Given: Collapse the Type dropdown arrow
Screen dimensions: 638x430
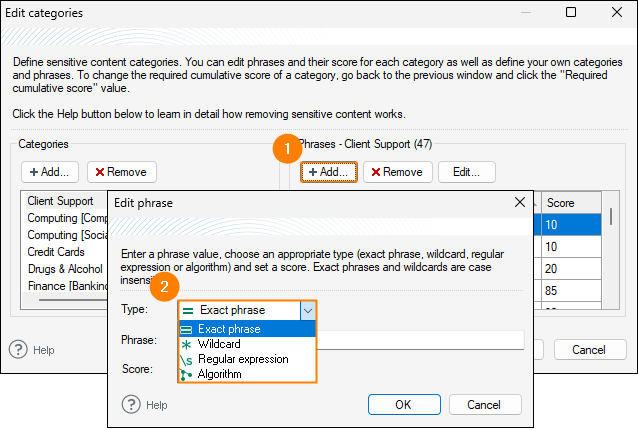Looking at the screenshot, I should [308, 310].
